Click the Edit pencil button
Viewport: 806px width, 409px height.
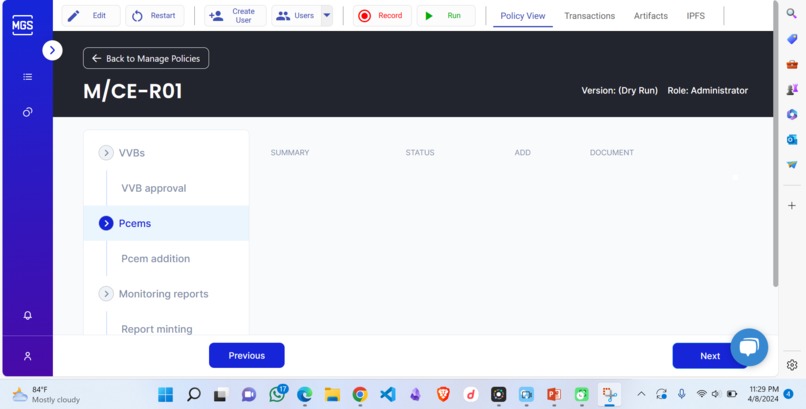click(91, 15)
